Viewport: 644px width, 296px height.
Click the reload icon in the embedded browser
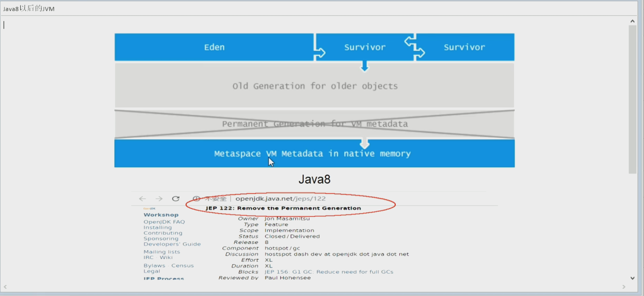click(x=176, y=199)
